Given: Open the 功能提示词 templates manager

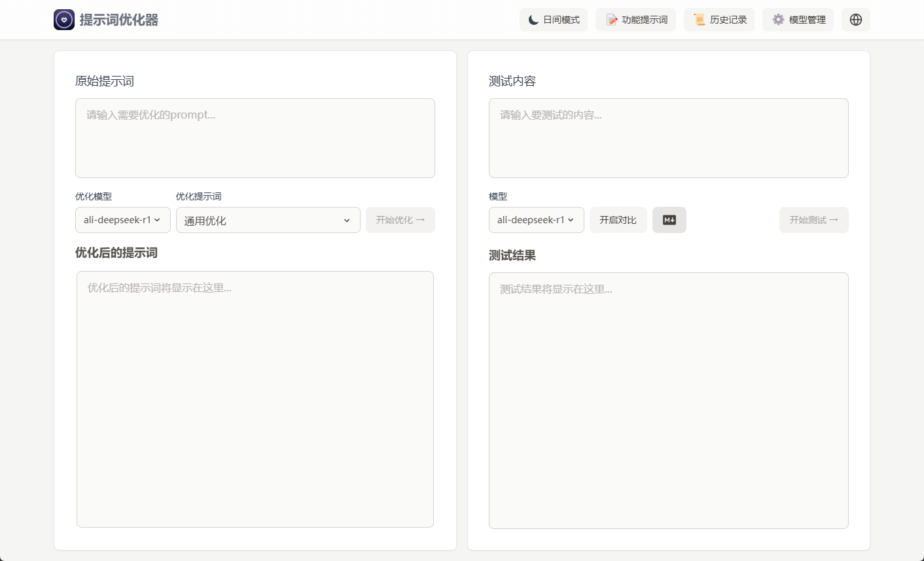Looking at the screenshot, I should [x=635, y=20].
